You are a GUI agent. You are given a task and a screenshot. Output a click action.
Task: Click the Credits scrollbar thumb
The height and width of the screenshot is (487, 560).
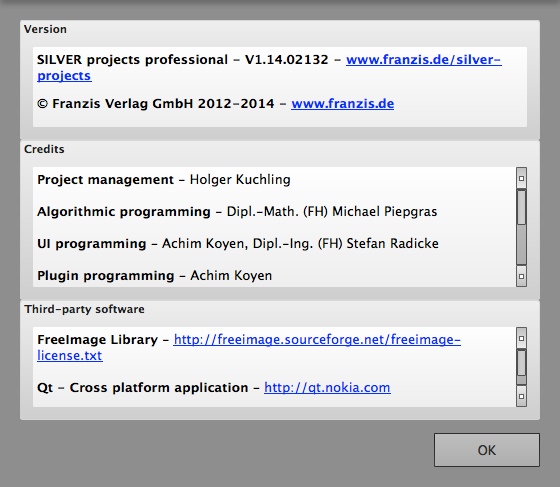(521, 207)
